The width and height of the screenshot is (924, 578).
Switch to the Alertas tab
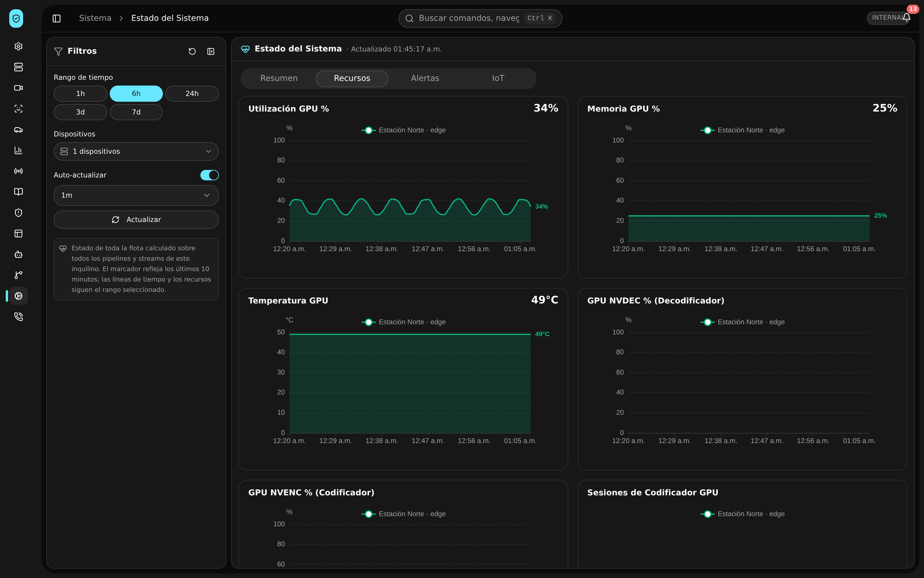(x=425, y=78)
